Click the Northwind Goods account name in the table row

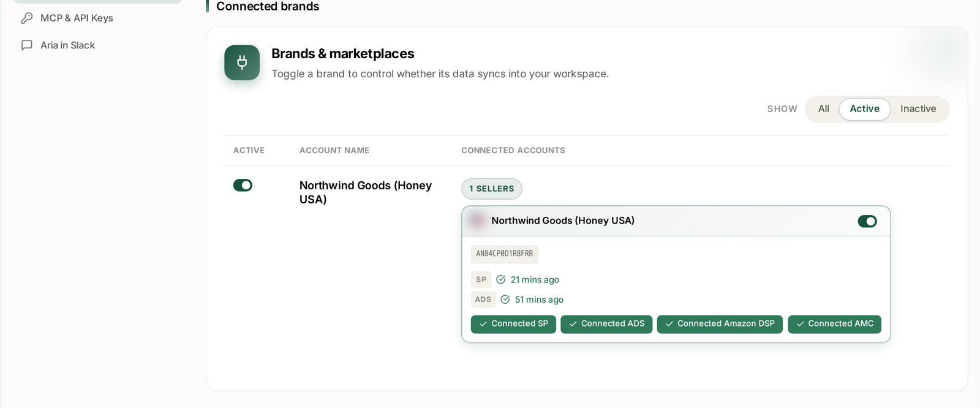click(x=366, y=192)
